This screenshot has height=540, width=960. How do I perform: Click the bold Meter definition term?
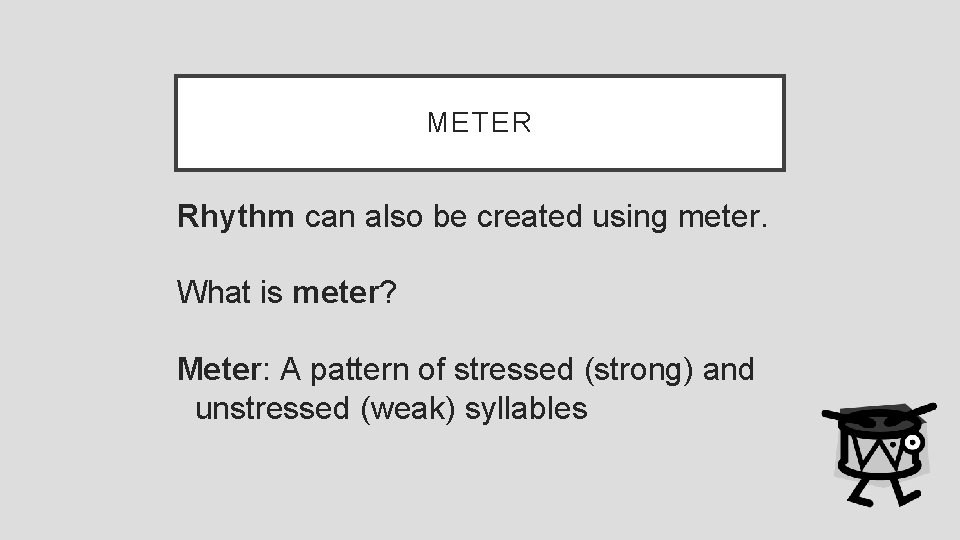219,369
